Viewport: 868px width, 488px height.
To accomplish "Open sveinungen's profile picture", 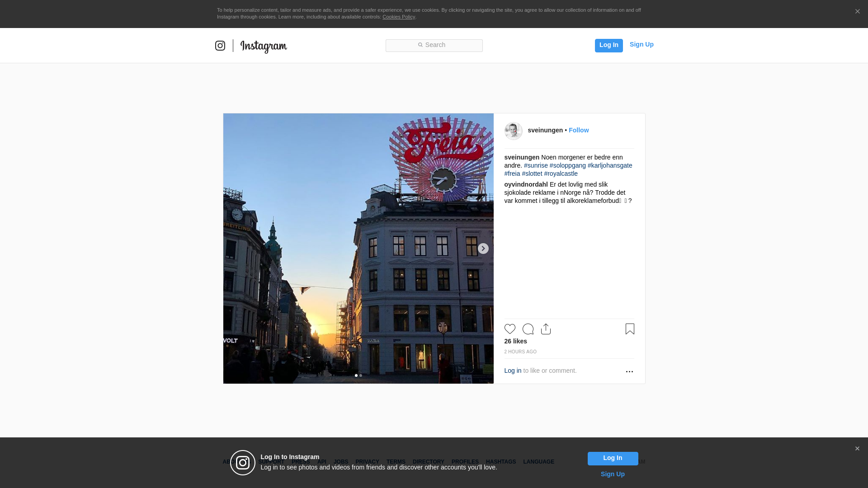I will coord(513,131).
